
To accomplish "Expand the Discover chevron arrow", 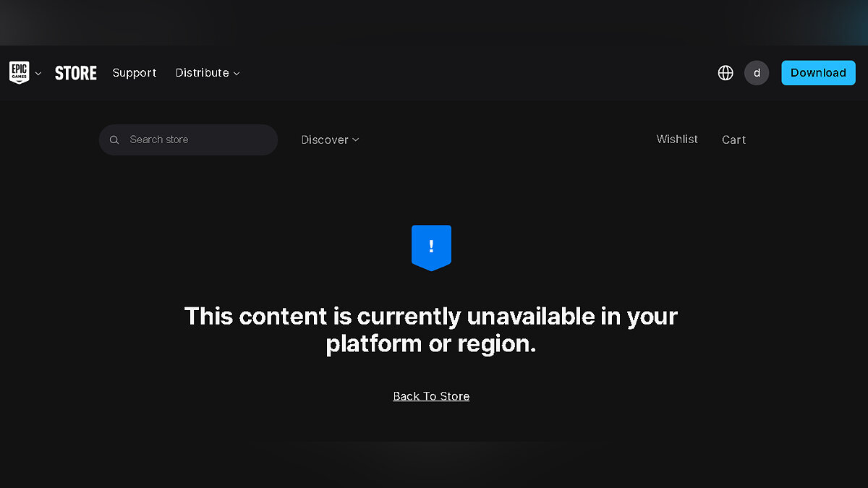I will click(355, 140).
